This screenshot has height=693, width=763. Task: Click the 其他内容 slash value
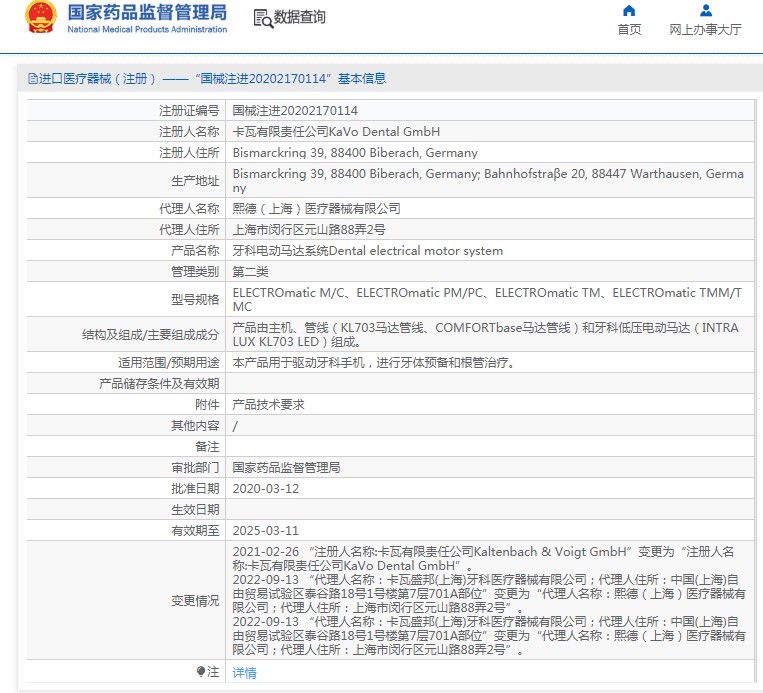pyautogui.click(x=235, y=426)
